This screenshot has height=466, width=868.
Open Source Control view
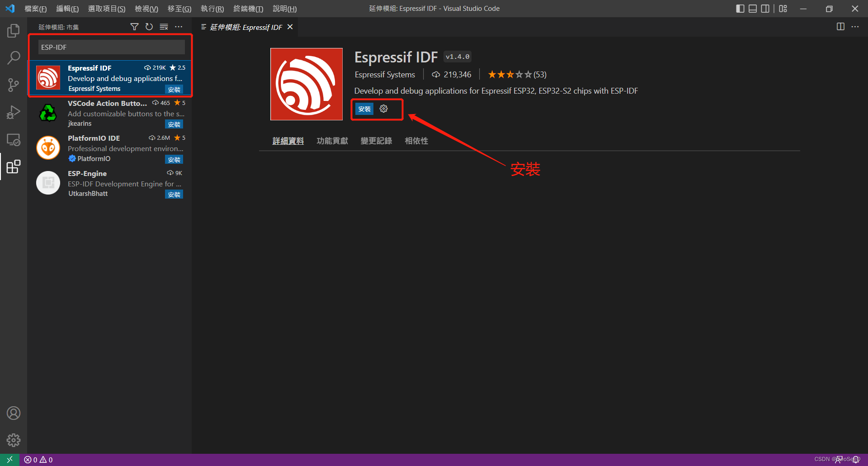pos(14,85)
